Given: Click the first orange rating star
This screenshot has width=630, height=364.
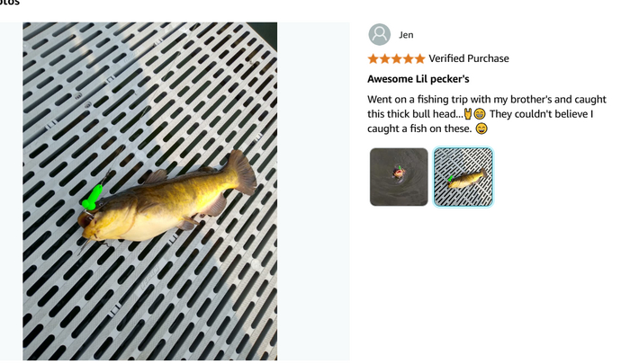Looking at the screenshot, I should click(x=373, y=59).
